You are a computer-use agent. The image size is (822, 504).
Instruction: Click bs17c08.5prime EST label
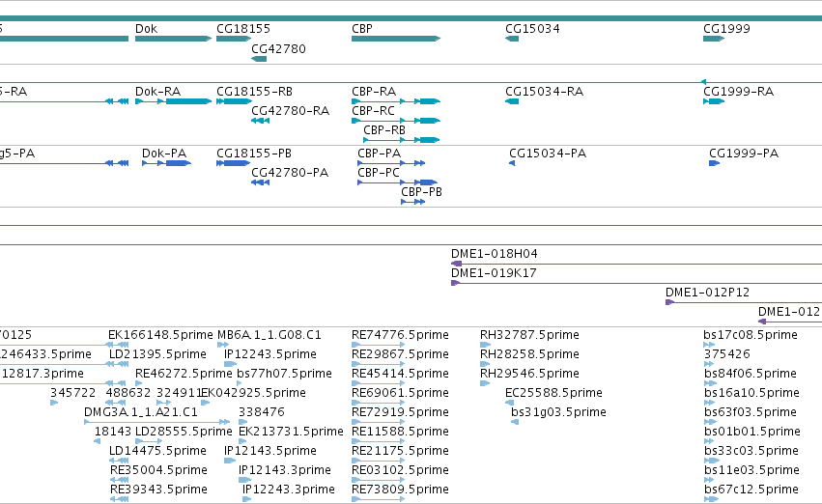[751, 335]
